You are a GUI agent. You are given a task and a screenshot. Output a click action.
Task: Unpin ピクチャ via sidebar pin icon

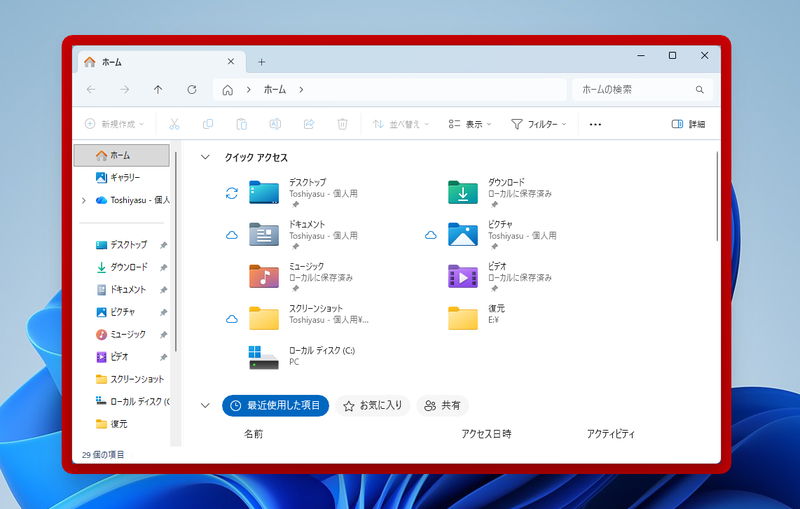pyautogui.click(x=163, y=312)
